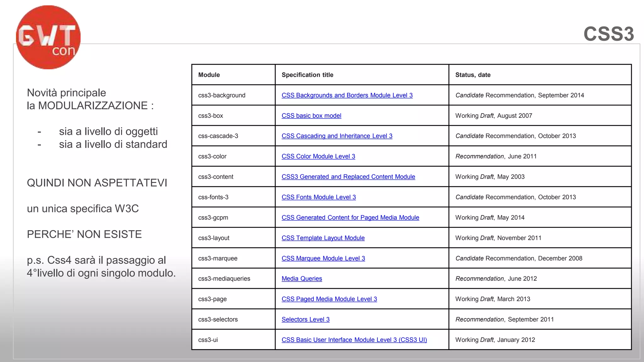Screen dimensions: 644x362
Task: Open the CSS basic box model link
Action: pyautogui.click(x=311, y=116)
